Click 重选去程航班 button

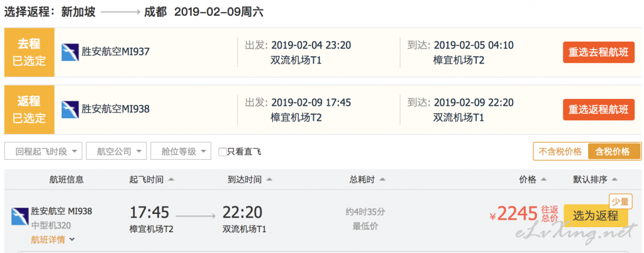[599, 53]
